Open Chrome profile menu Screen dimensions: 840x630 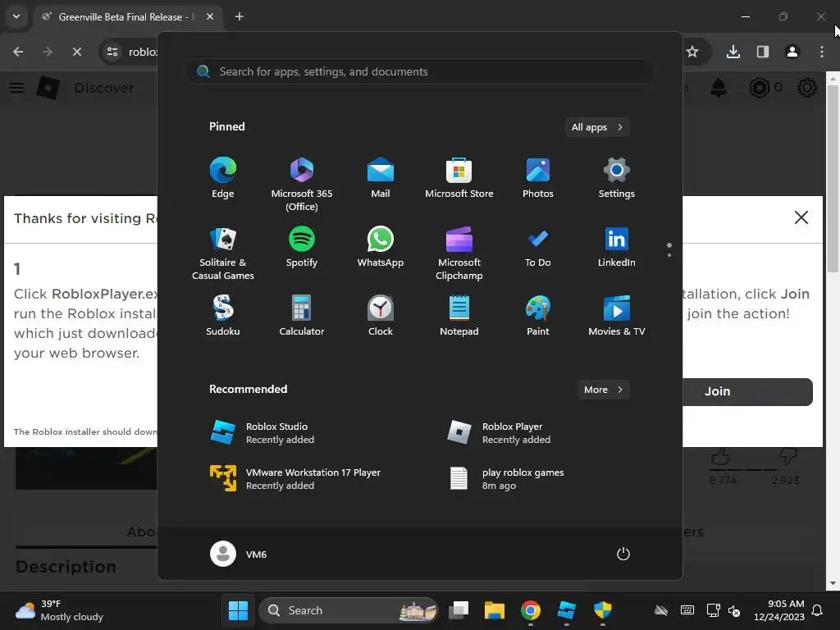tap(792, 52)
